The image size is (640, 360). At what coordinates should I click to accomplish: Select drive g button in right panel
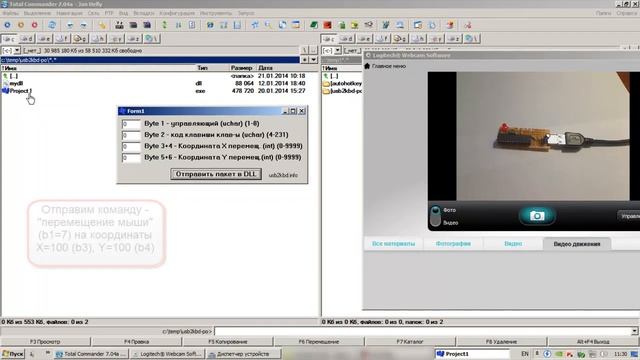(400, 39)
